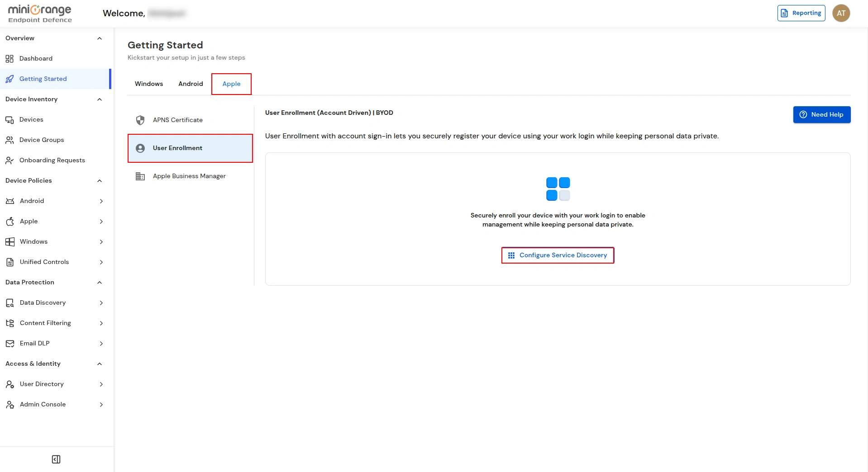
Task: Click the Android robot icon in sidebar
Action: 10,201
